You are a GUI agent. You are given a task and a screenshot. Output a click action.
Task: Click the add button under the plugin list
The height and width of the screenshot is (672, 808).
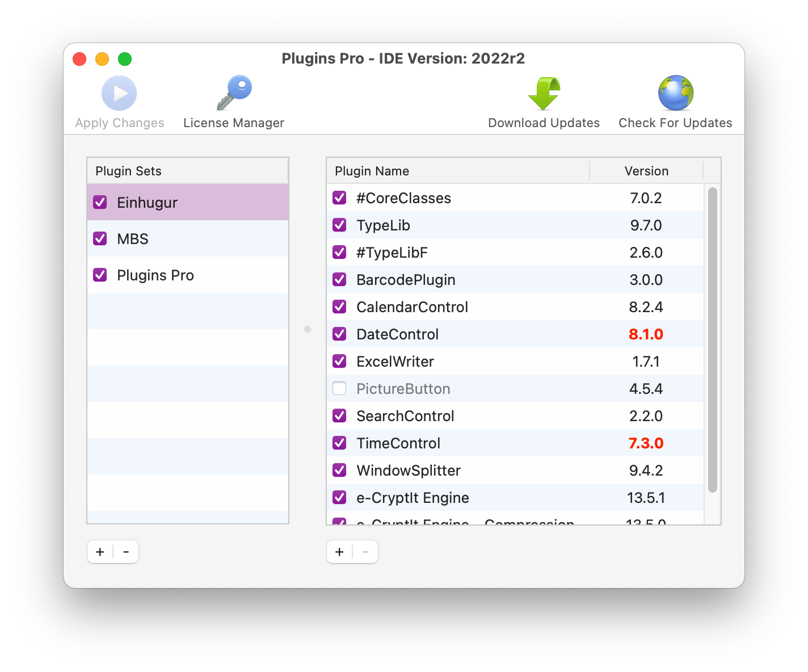pyautogui.click(x=339, y=551)
